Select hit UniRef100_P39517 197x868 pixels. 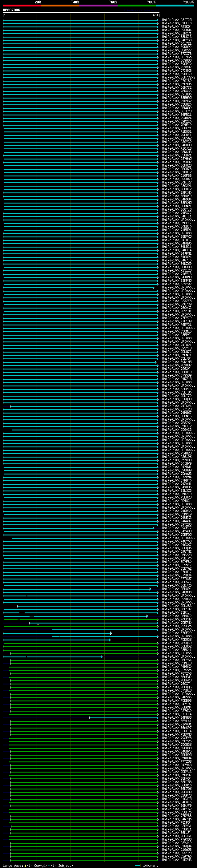pyautogui.click(x=177, y=565)
